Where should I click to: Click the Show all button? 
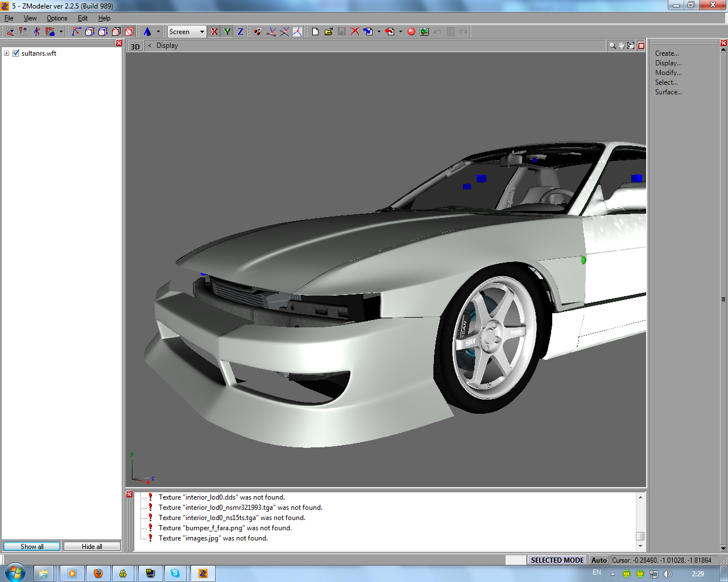coord(32,546)
